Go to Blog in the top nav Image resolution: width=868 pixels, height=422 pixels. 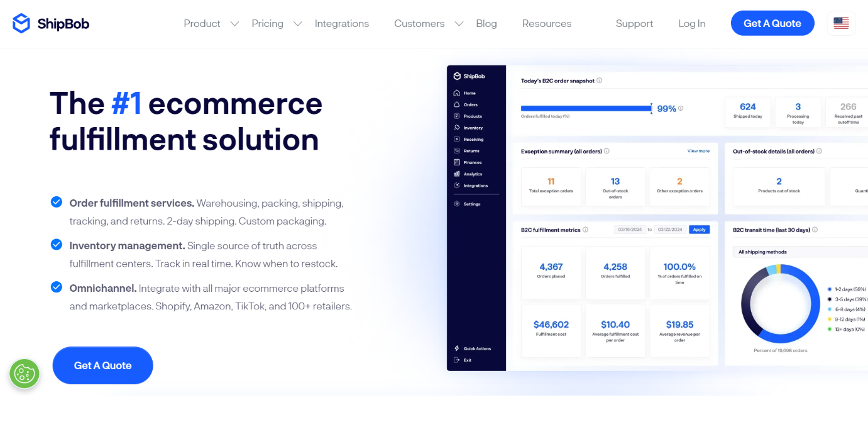pos(486,23)
